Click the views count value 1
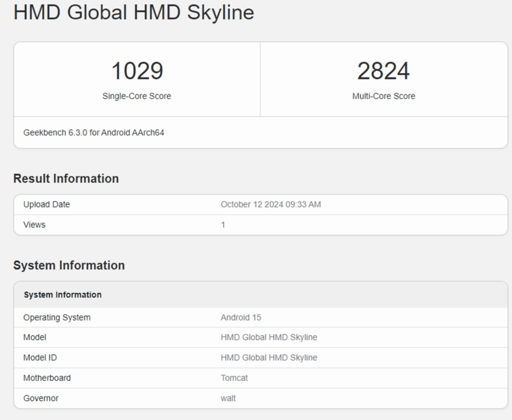The width and height of the screenshot is (512, 420). (223, 225)
